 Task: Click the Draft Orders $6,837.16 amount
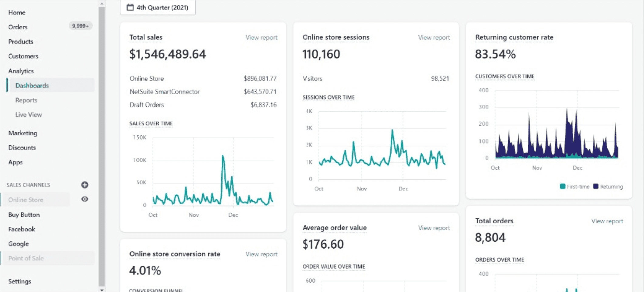[264, 105]
